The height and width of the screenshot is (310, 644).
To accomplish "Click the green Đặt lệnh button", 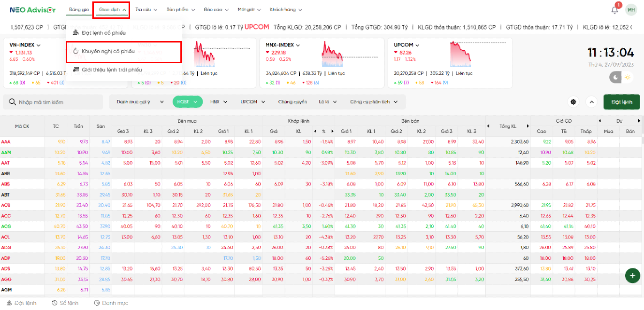I will pyautogui.click(x=621, y=102).
